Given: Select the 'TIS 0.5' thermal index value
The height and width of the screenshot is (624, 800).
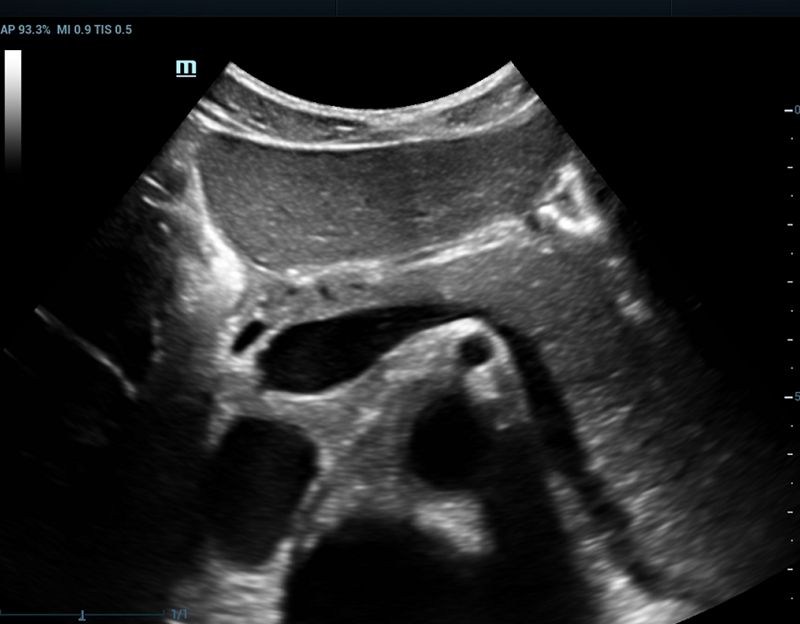Looking at the screenshot, I should (113, 30).
